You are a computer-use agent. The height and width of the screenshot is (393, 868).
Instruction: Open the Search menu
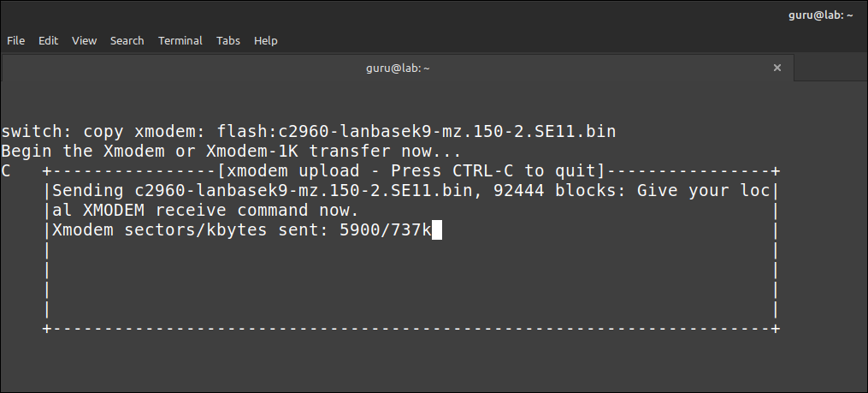(127, 40)
